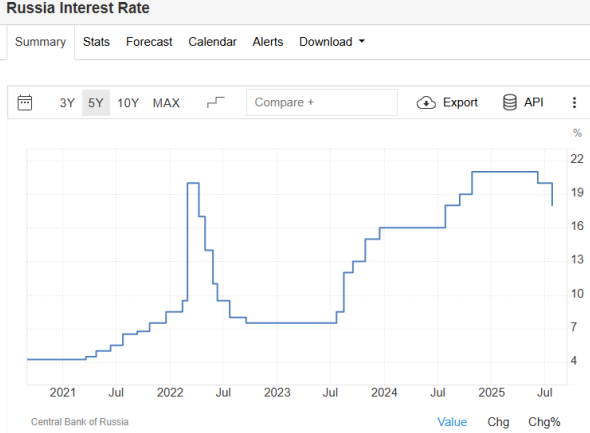Open the Calendar tab
This screenshot has width=590, height=433.
pos(212,42)
